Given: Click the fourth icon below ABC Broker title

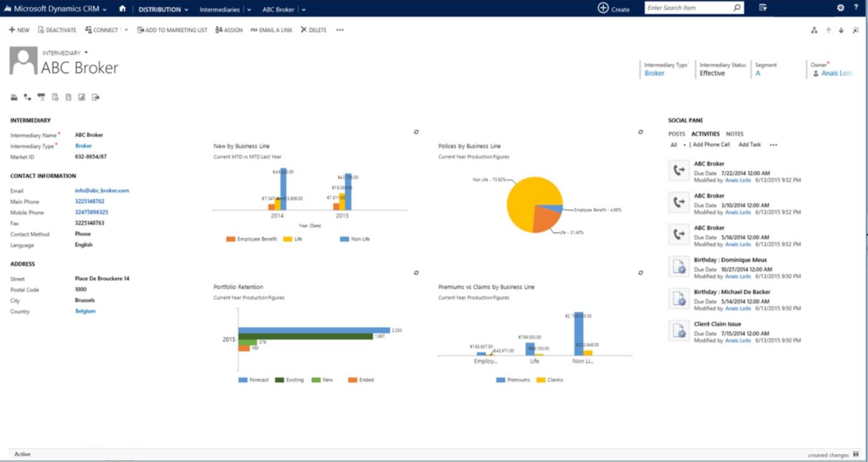Looking at the screenshot, I should pyautogui.click(x=55, y=97).
